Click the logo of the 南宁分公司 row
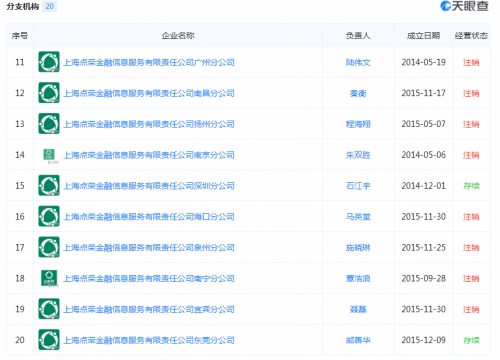Viewport: 500px width, 360px height. tap(49, 278)
